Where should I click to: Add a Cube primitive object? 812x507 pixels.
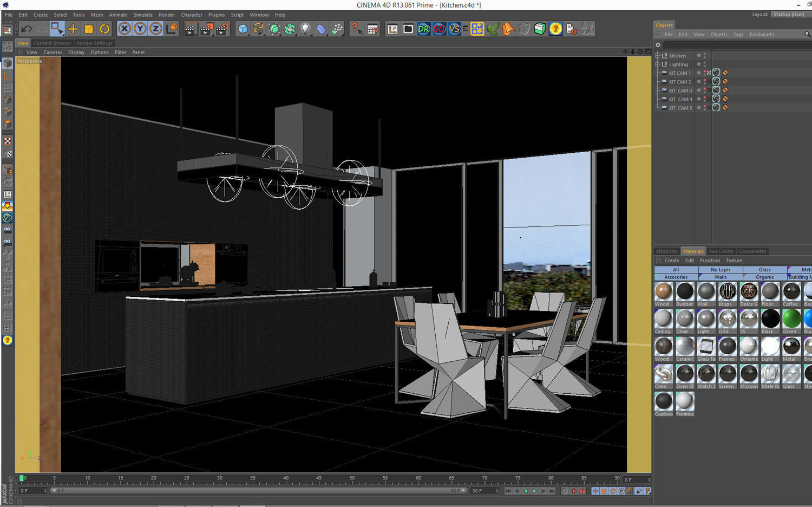[243, 29]
